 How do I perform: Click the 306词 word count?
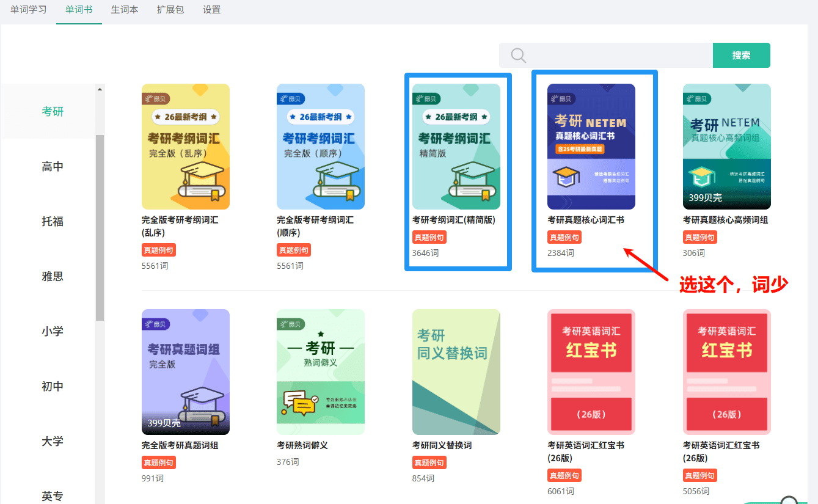(694, 253)
